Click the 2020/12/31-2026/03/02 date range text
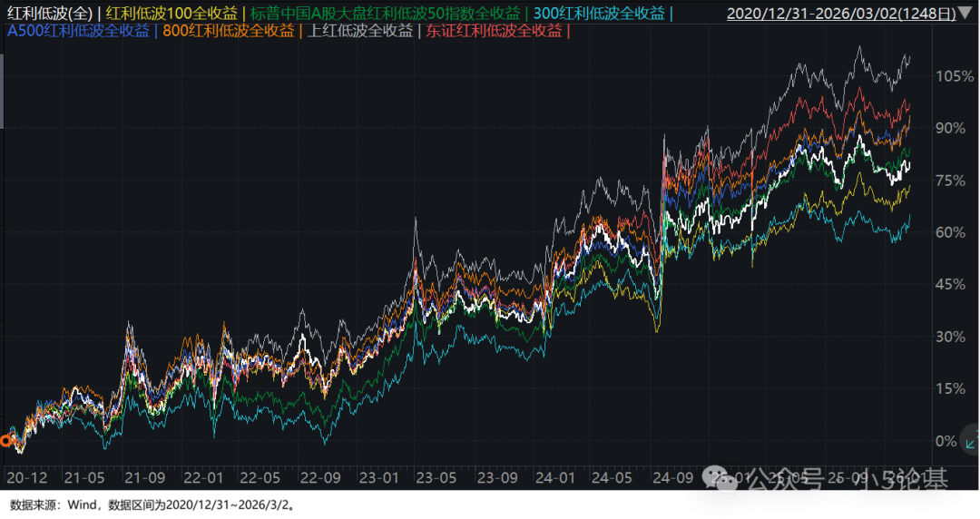 point(843,14)
